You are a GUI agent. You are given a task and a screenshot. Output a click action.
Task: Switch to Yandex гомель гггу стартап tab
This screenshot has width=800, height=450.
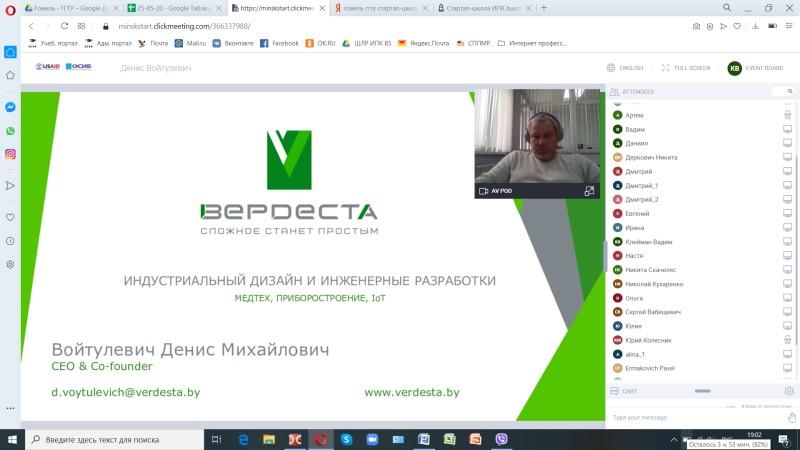(x=380, y=8)
